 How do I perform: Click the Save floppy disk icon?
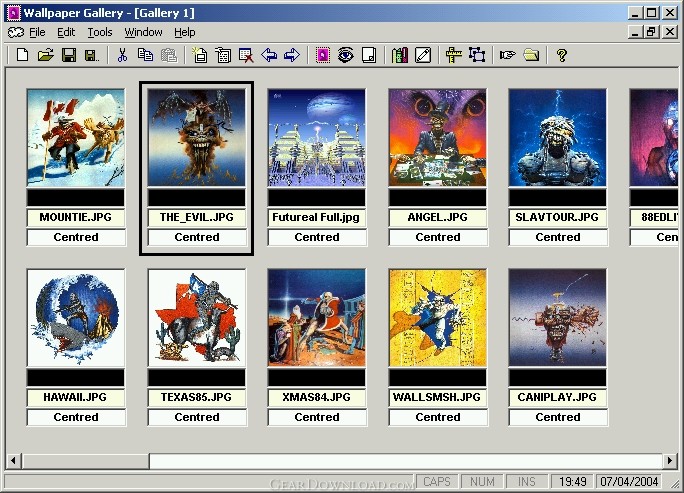pyautogui.click(x=69, y=55)
